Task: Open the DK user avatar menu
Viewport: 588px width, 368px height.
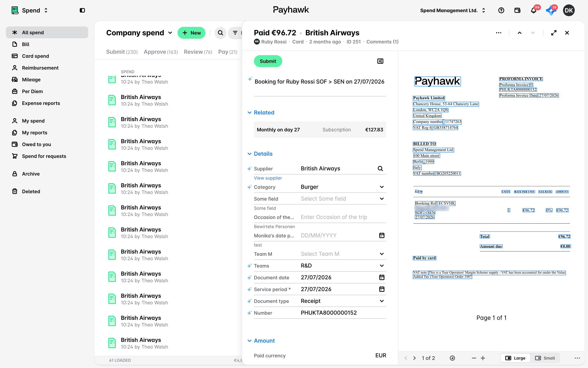Action: [569, 10]
